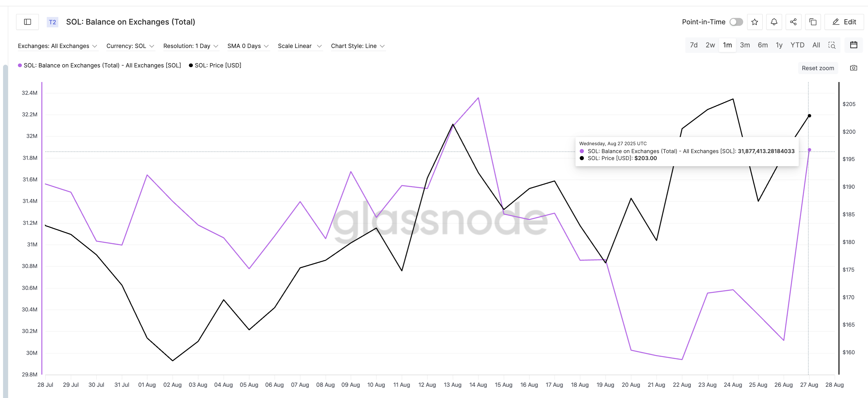Select the T2 tab
868x398 pixels.
click(53, 22)
